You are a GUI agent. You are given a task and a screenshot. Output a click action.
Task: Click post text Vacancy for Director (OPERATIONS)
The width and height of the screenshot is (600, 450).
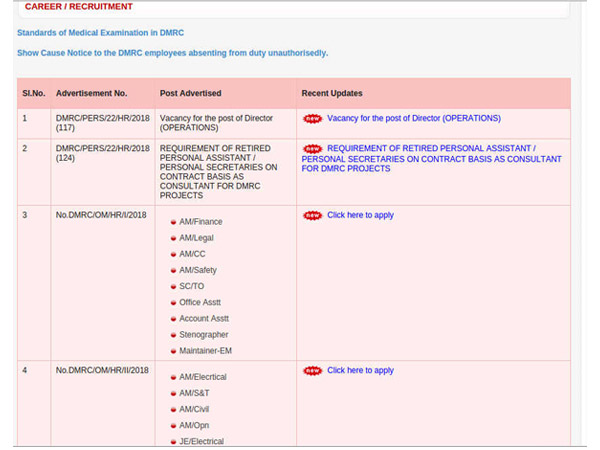[x=216, y=123]
